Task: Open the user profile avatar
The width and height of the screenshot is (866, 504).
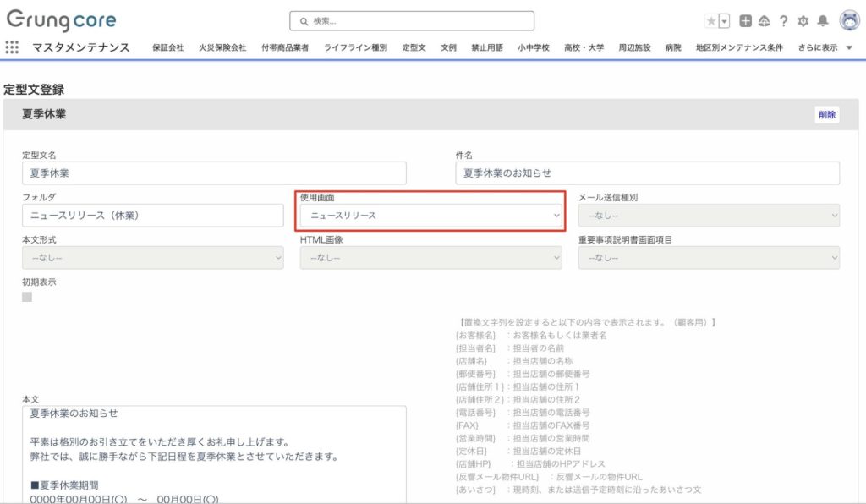Action: [x=849, y=21]
